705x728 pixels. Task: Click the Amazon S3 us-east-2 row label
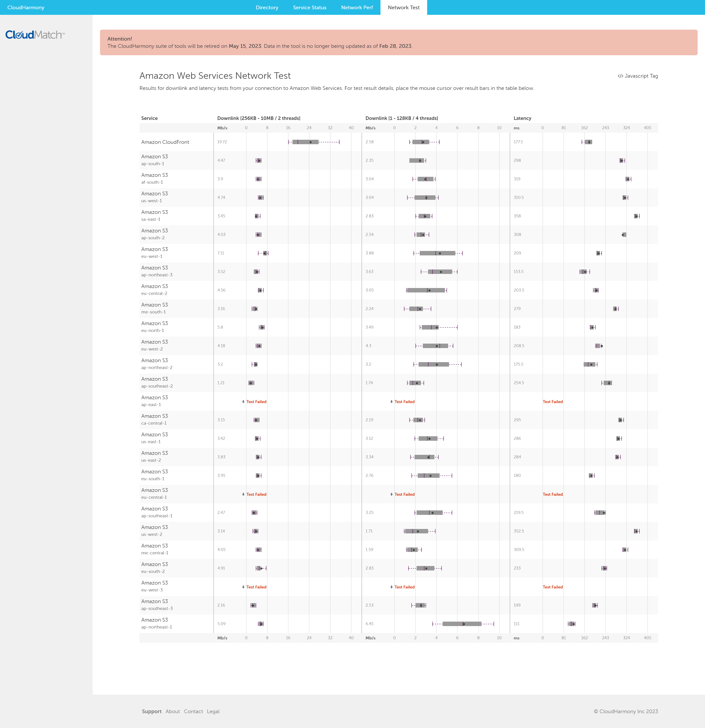click(154, 457)
